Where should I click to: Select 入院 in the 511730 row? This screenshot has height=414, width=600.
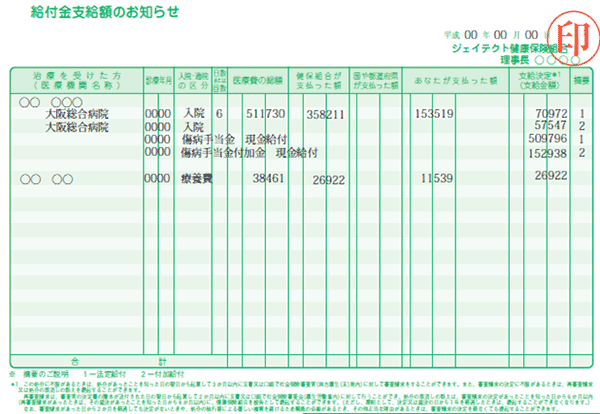click(194, 113)
